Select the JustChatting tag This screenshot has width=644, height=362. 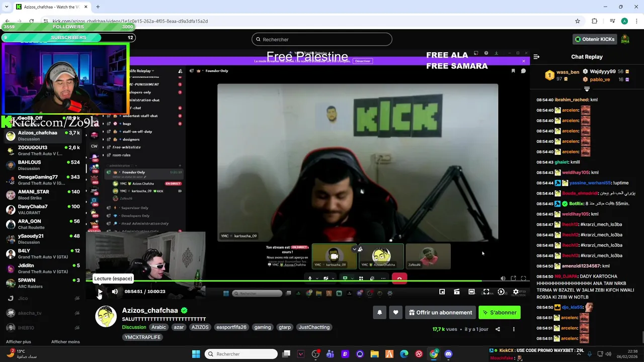pyautogui.click(x=314, y=327)
